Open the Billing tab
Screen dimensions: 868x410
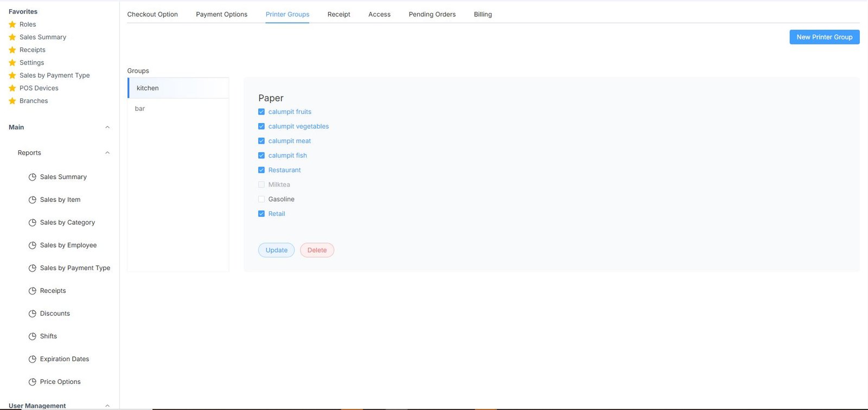(x=483, y=14)
